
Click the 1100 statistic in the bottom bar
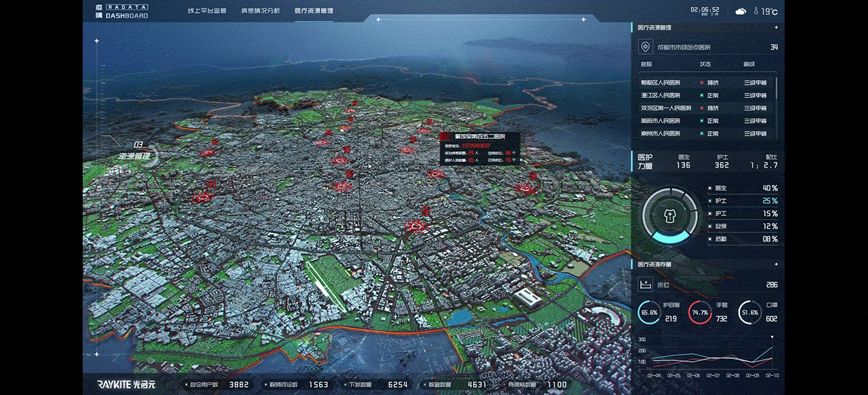point(556,385)
